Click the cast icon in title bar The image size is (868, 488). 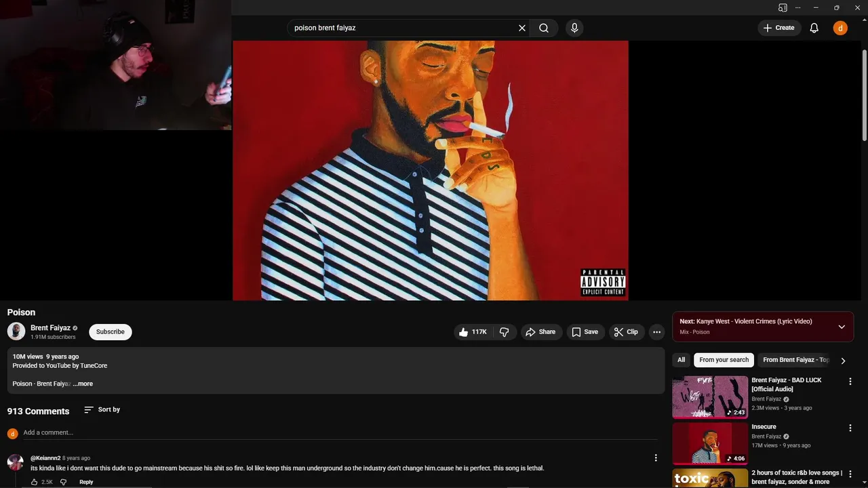click(783, 7)
